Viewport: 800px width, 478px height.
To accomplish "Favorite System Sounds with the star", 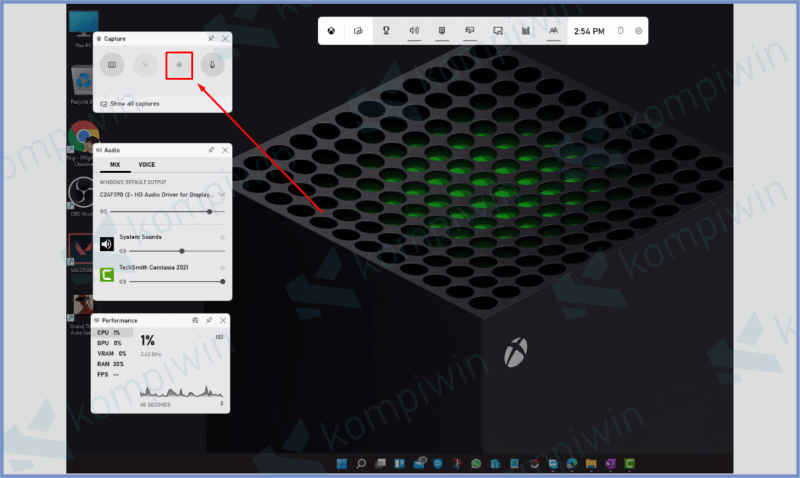I will click(222, 237).
